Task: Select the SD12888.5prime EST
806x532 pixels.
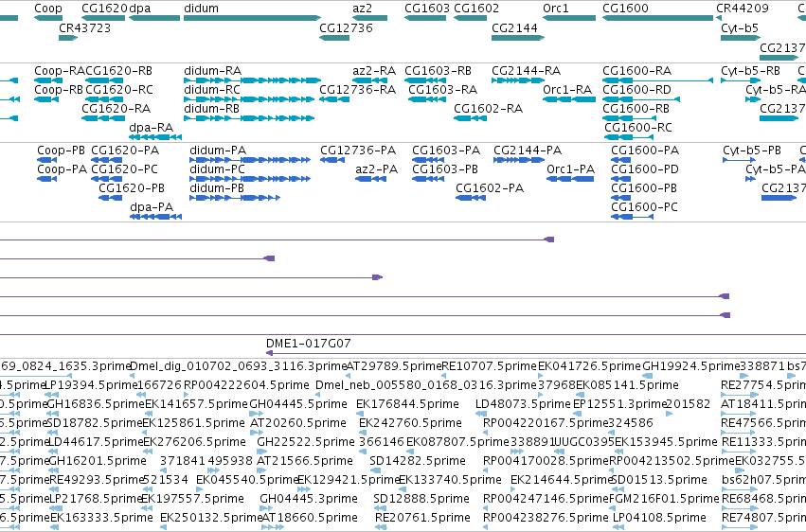Action: [379, 508]
